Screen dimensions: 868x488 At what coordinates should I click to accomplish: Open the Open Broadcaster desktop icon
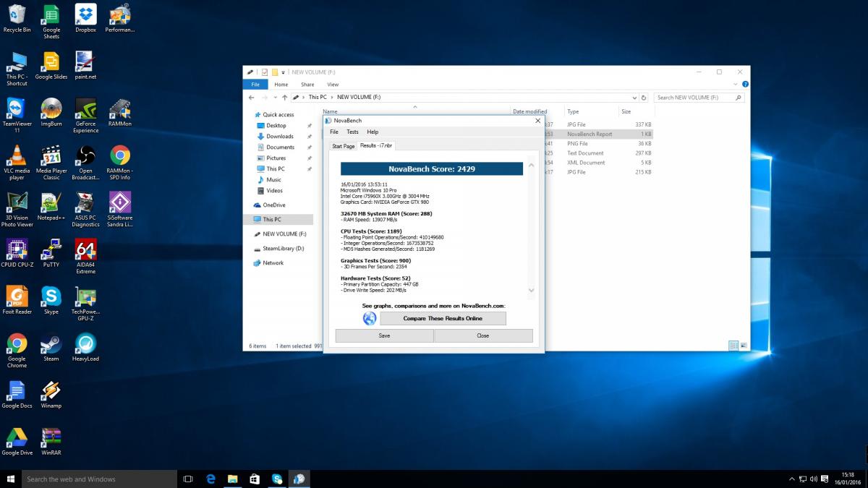[x=85, y=163]
